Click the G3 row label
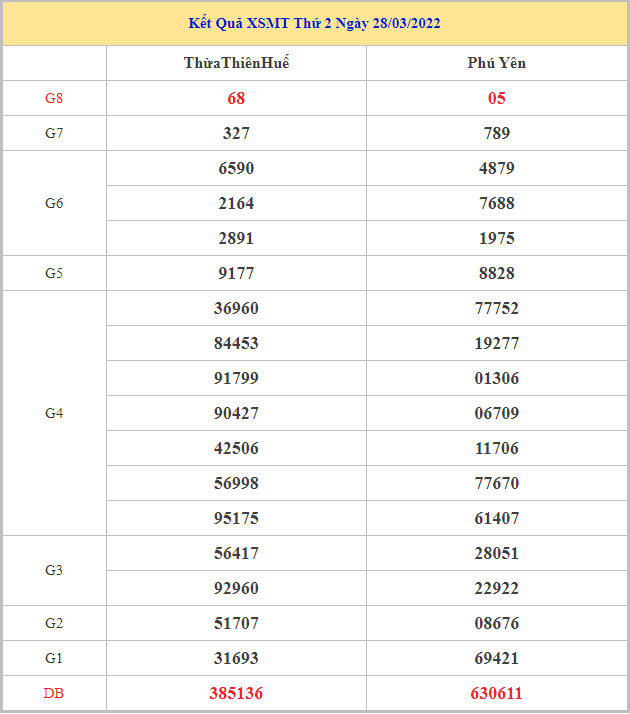This screenshot has height=714, width=630. coord(54,570)
